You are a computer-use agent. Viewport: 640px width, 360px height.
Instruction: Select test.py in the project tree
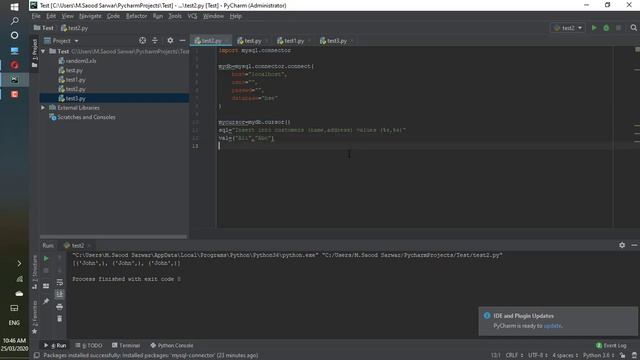(70, 70)
